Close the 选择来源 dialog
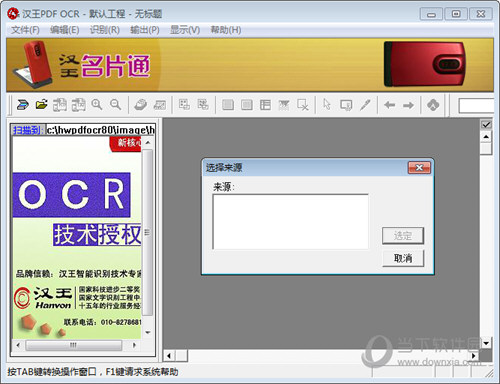 click(419, 168)
